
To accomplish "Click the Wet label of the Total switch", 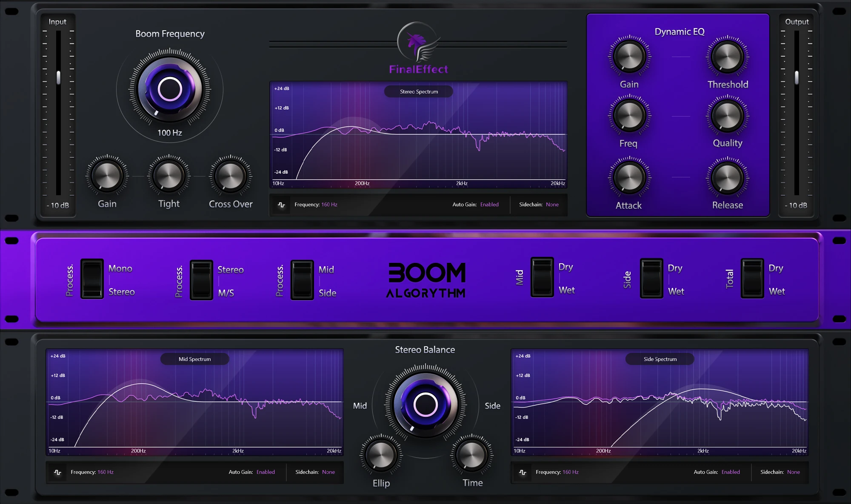I will (x=777, y=291).
